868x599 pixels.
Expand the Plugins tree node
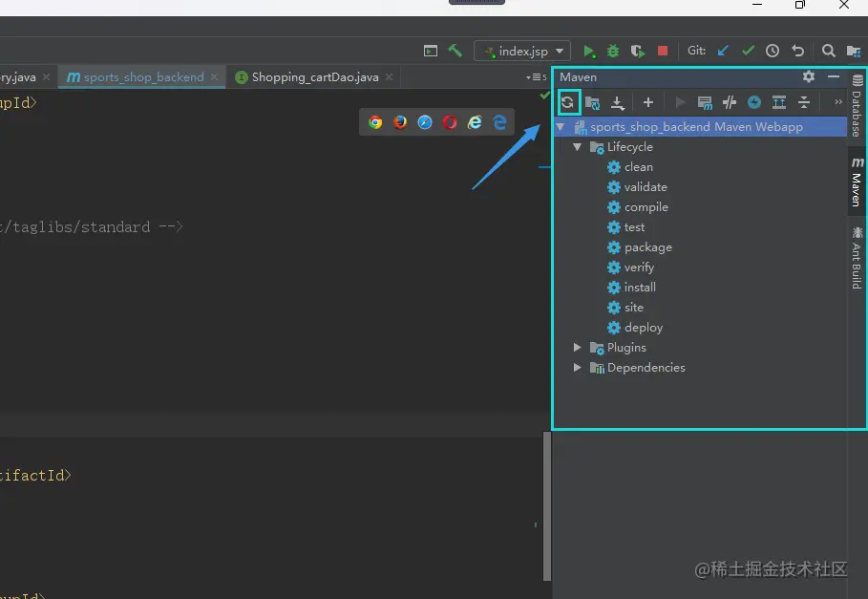point(578,347)
